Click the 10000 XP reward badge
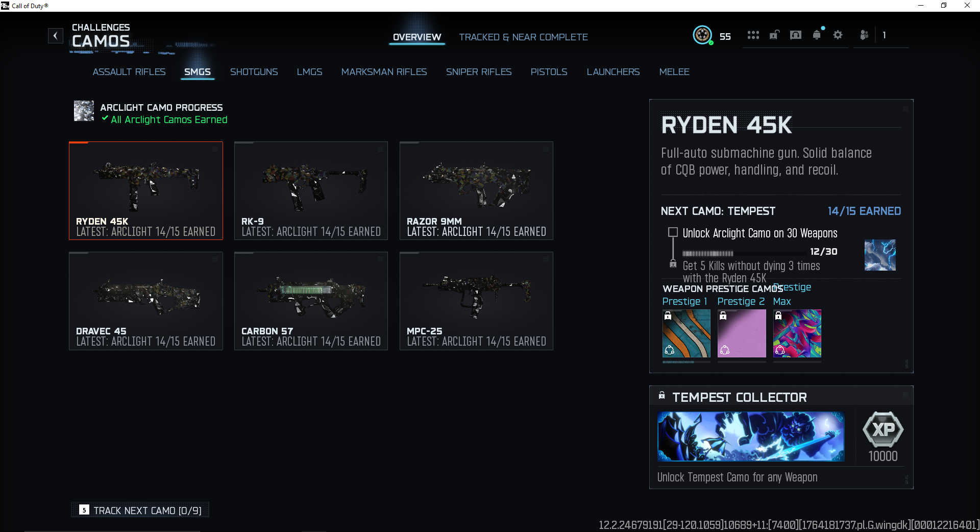This screenshot has width=980, height=532. coord(883,437)
